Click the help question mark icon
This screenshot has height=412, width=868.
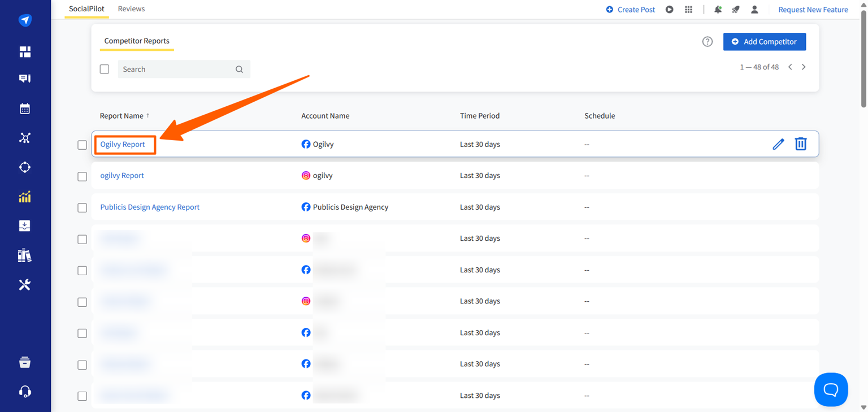coord(708,42)
